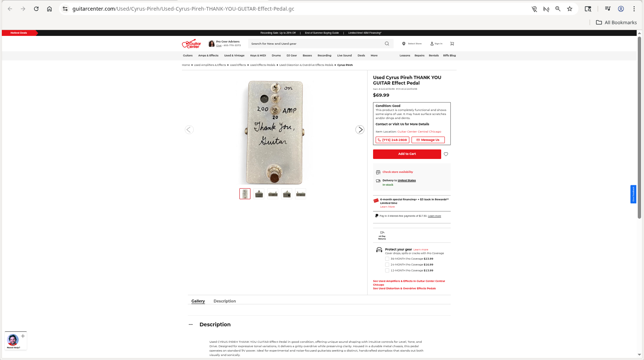Open the shopping cart icon

452,44
